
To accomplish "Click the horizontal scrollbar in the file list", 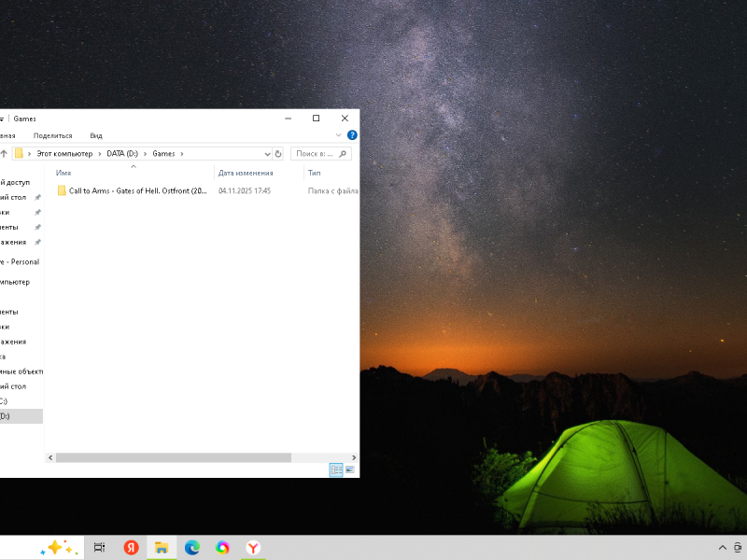I will [x=173, y=457].
